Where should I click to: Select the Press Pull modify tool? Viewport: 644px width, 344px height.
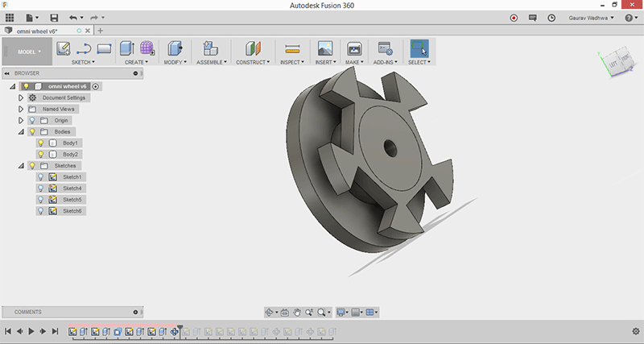pyautogui.click(x=175, y=48)
